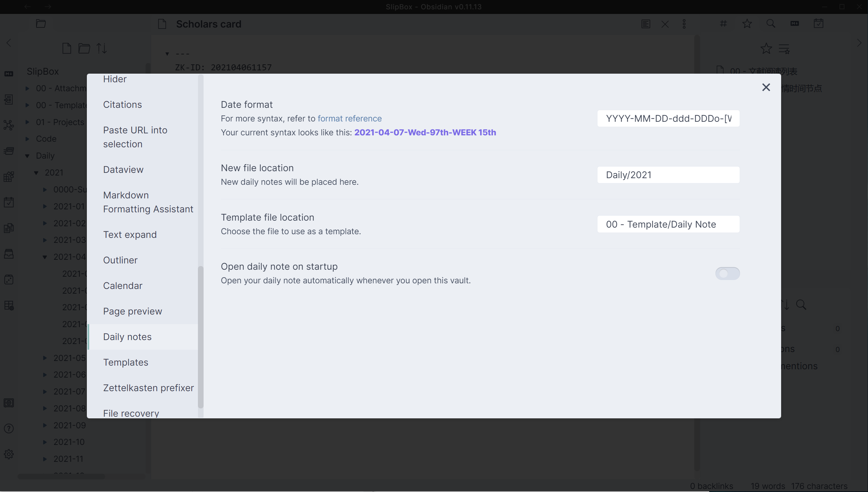Select Templates in the plugin settings sidebar
The image size is (868, 492).
(126, 362)
